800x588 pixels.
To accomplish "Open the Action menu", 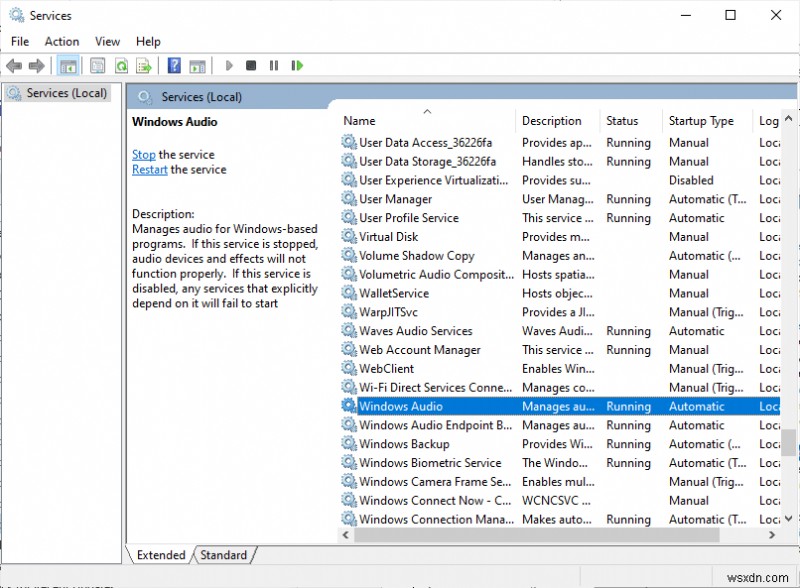I will 61,41.
